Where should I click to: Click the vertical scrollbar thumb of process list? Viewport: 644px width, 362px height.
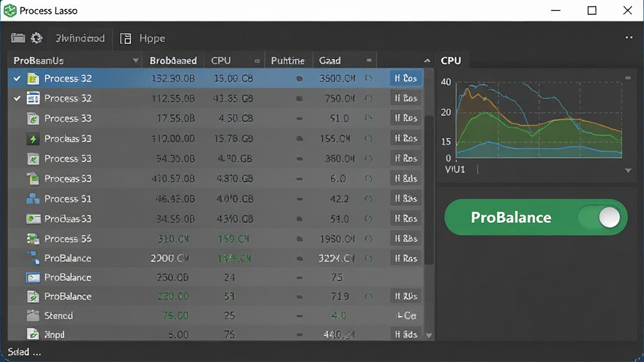429,190
